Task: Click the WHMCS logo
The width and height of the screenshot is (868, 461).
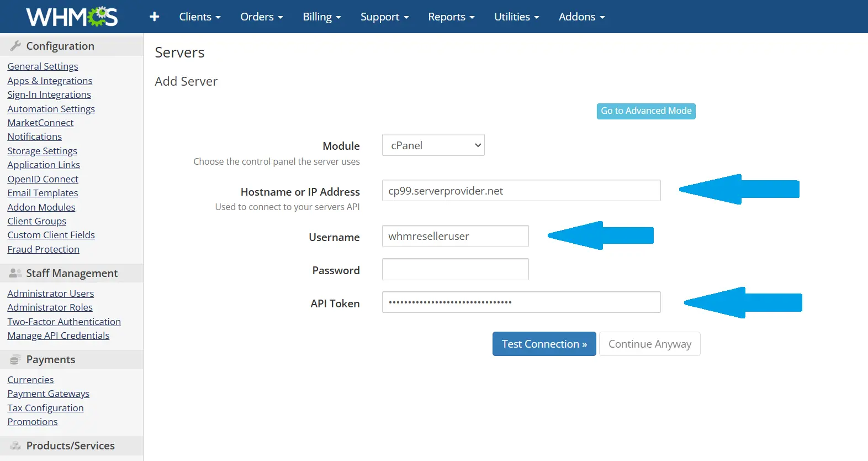Action: click(x=72, y=17)
